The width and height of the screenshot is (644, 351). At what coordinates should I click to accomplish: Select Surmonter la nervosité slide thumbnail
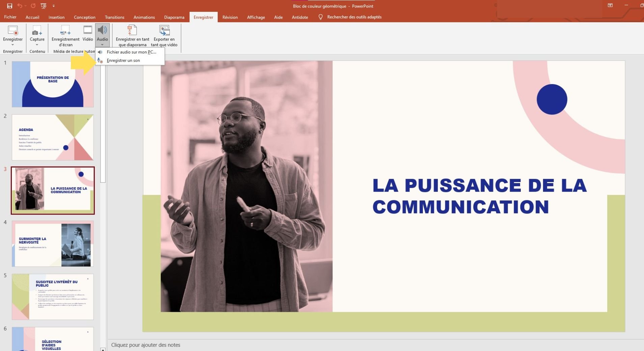click(x=53, y=244)
